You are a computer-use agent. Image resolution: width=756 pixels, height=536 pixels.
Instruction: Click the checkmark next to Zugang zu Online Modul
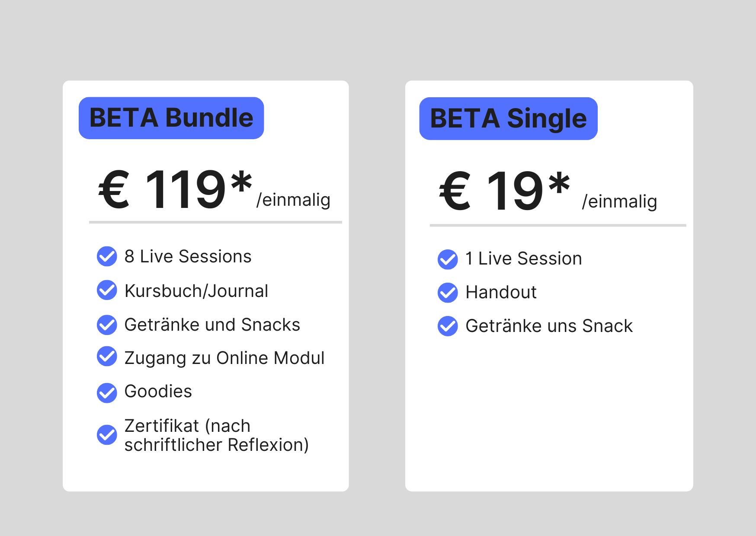(107, 357)
